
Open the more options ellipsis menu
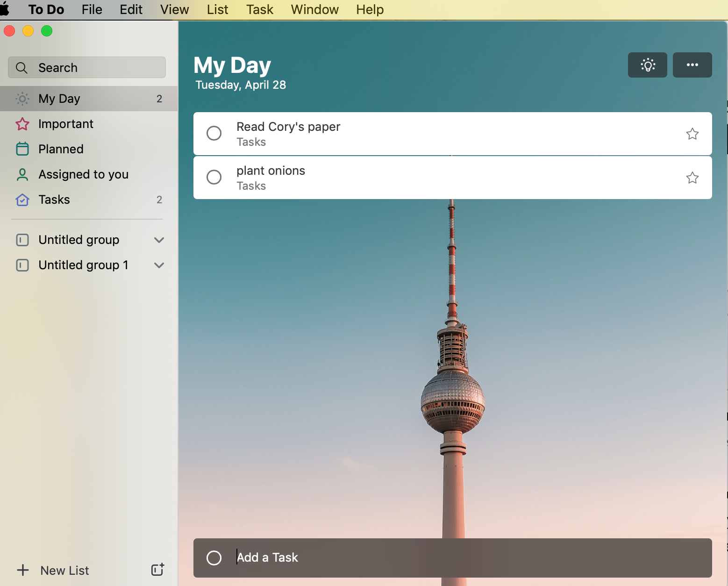click(x=692, y=65)
